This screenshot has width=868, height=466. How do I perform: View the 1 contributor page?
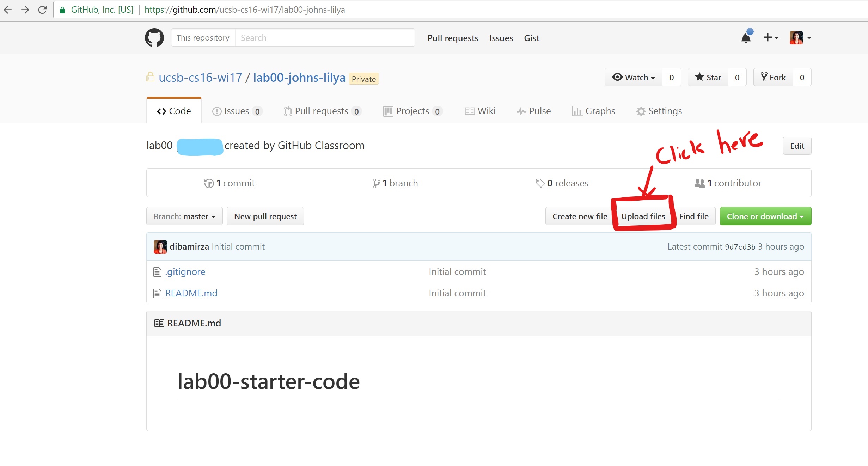(x=728, y=183)
